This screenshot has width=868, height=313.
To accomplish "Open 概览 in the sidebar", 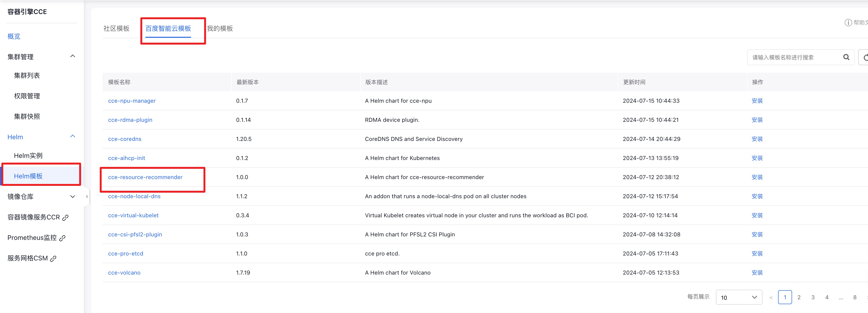I will point(14,36).
